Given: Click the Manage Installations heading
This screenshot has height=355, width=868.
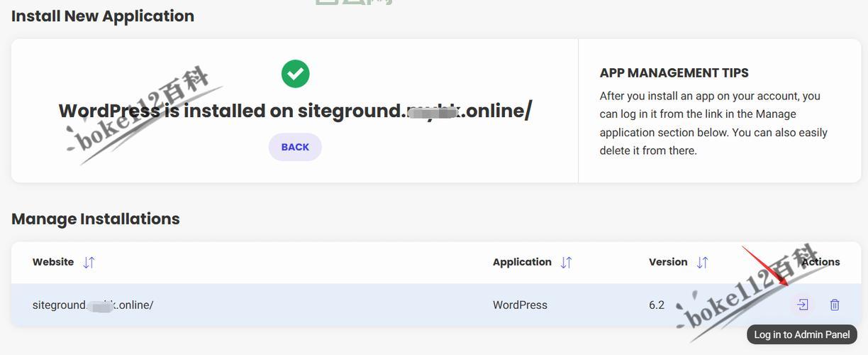Looking at the screenshot, I should (96, 219).
